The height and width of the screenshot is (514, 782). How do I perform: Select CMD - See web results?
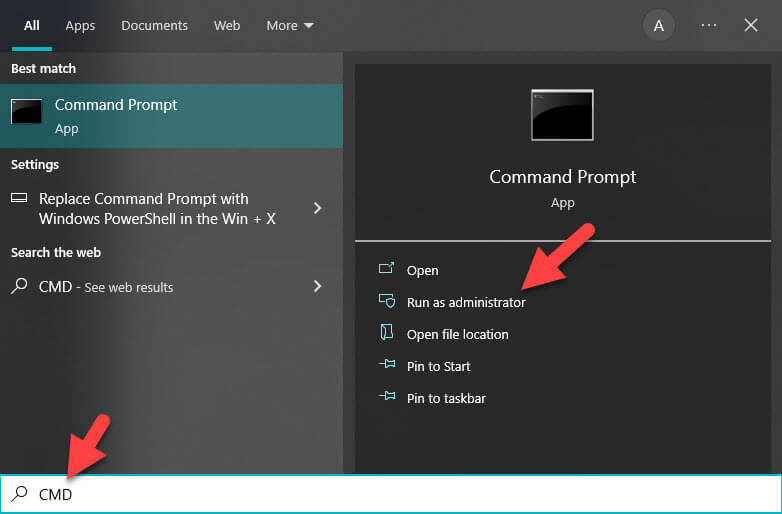(106, 287)
